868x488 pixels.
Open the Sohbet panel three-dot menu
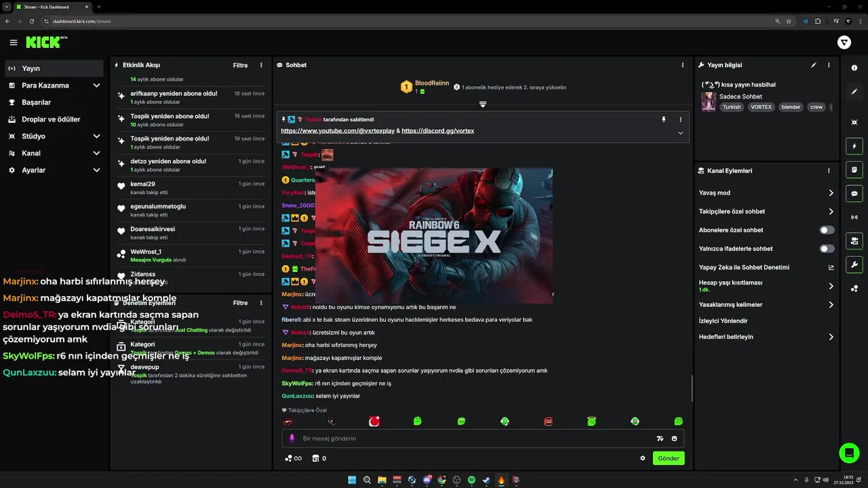coord(683,65)
